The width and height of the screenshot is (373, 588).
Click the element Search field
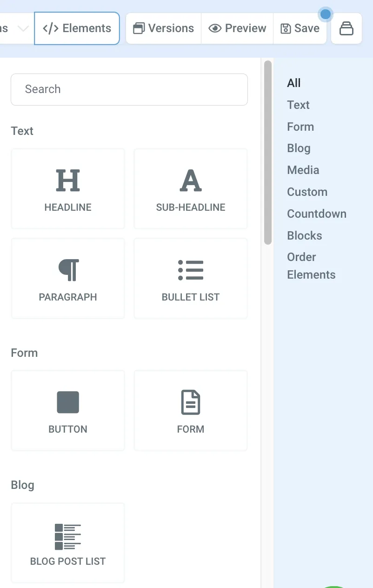pyautogui.click(x=129, y=89)
